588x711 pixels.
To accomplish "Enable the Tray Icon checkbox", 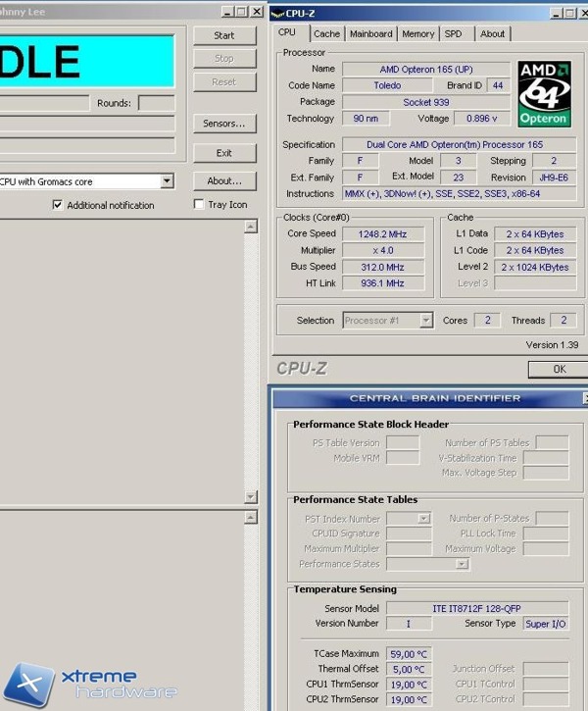I will [199, 205].
